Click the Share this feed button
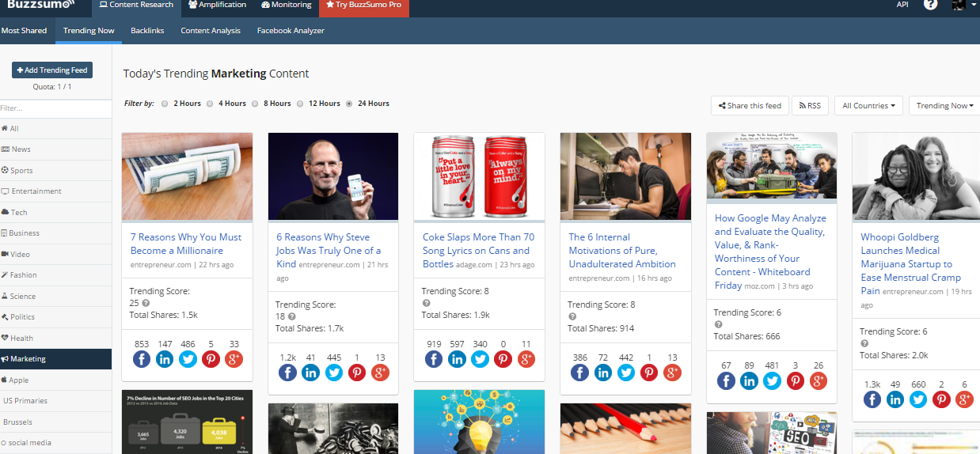 click(x=749, y=105)
